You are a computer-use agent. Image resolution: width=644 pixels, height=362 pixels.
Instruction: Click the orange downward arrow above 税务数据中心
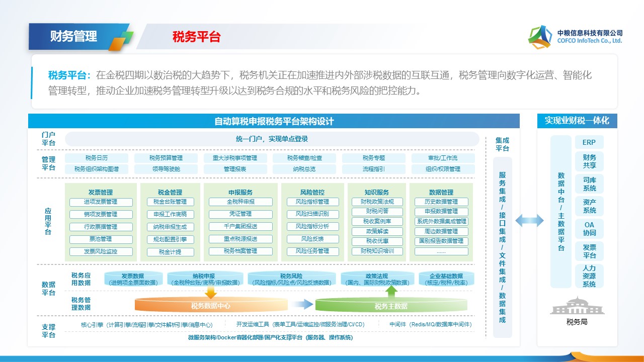211,292
